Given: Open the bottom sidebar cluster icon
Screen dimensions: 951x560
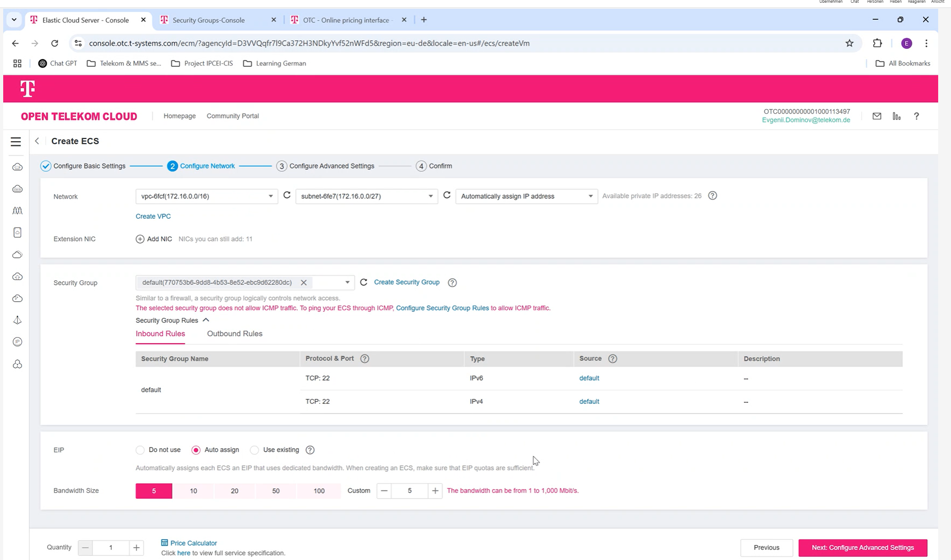Looking at the screenshot, I should point(17,364).
